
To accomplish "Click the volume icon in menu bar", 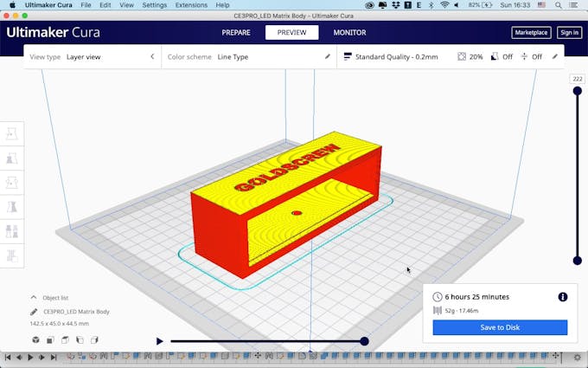I will [x=457, y=5].
